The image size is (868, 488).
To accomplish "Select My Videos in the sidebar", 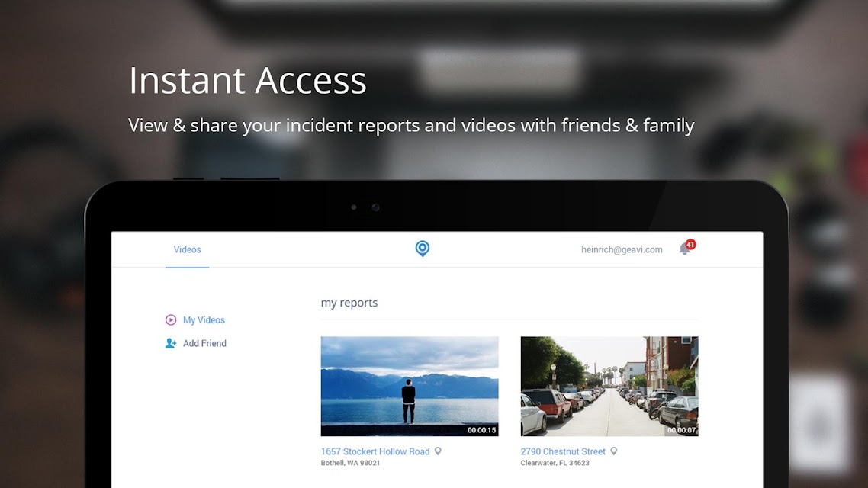I will point(204,319).
